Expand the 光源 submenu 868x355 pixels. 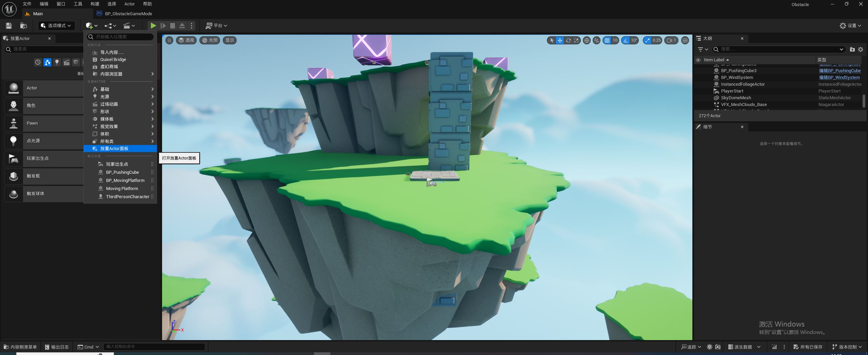tap(120, 97)
